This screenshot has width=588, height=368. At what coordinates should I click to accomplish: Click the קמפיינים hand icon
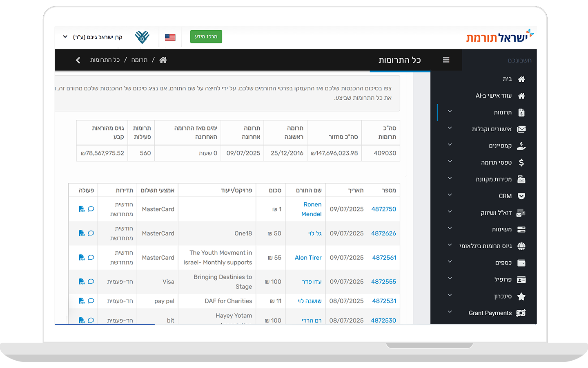click(521, 146)
